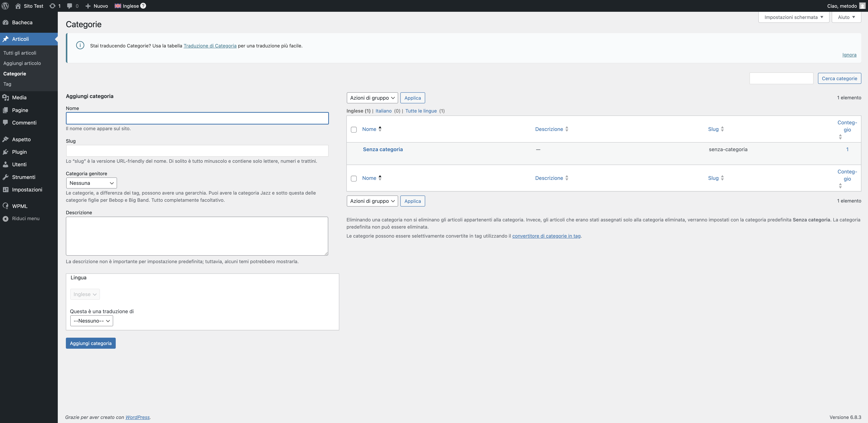Viewport: 868px width, 423px height.
Task: Click the updates refresh icon
Action: coord(52,6)
